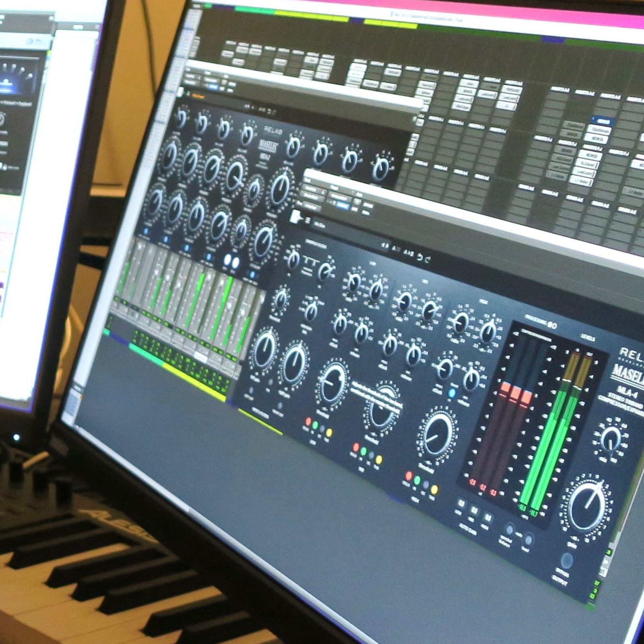The image size is (644, 644).
Task: Open the white preset file icon above MLA-4
Action: click(x=295, y=217)
